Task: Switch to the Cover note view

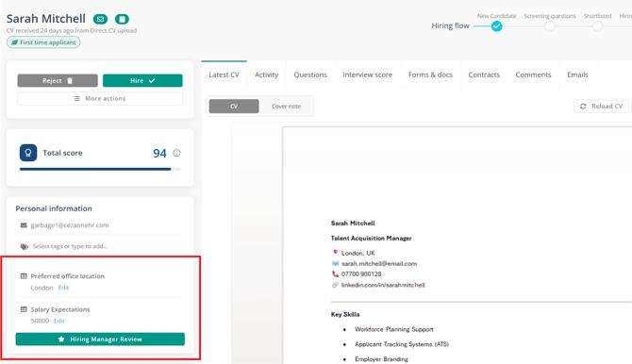Action: (286, 106)
